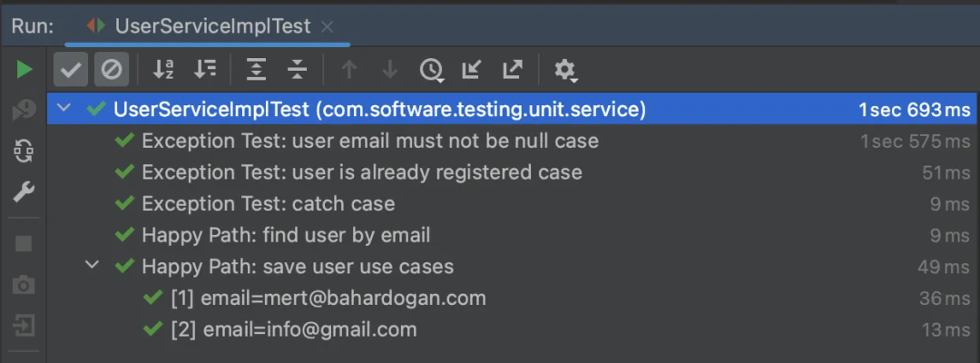980x363 pixels.
Task: Collapse the UserServiceImplTest root node
Action: tap(64, 109)
